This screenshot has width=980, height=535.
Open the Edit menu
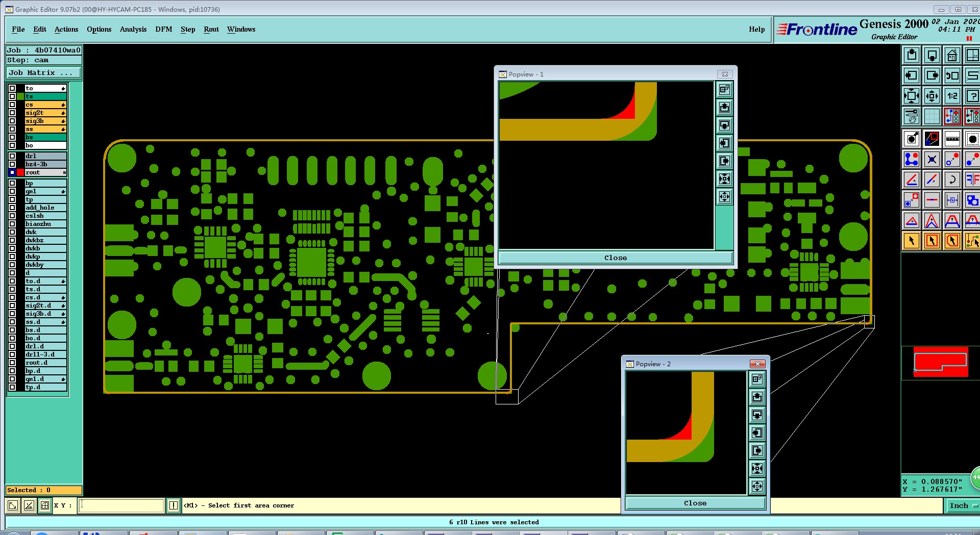[x=40, y=29]
